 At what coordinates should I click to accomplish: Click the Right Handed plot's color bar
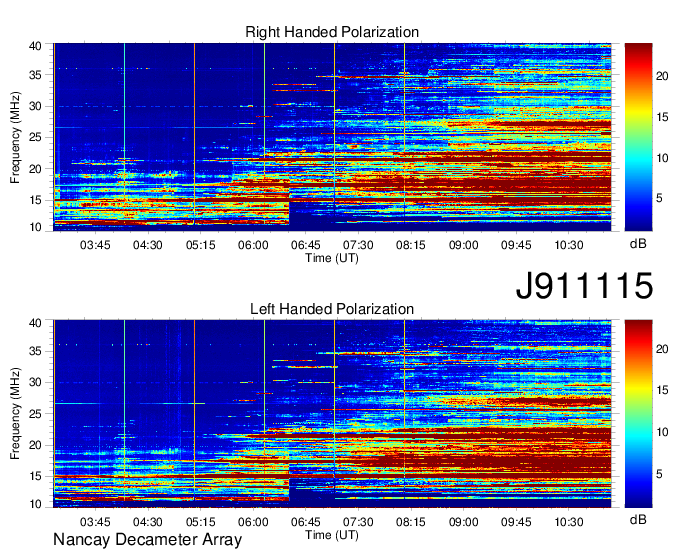[x=638, y=137]
